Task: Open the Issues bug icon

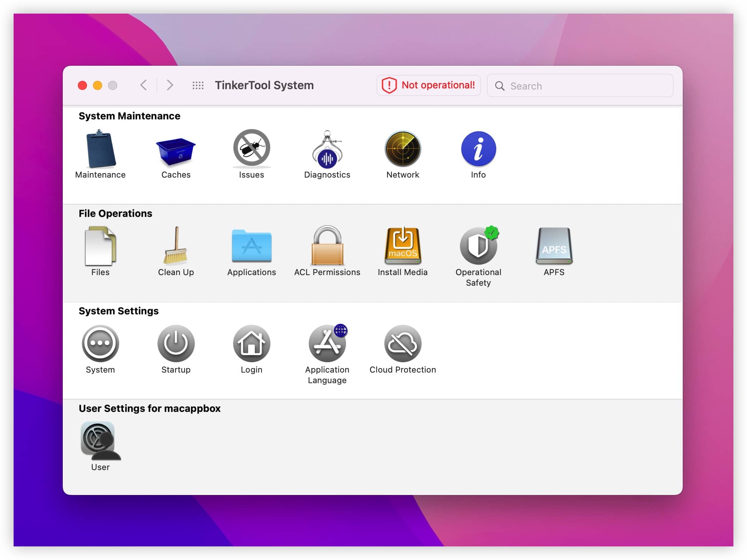Action: click(x=251, y=149)
